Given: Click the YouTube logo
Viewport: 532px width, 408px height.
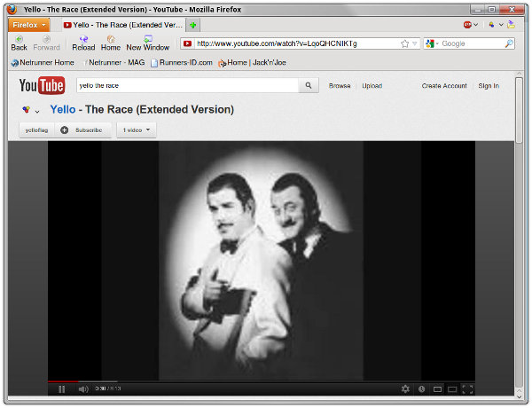Looking at the screenshot, I should pyautogui.click(x=42, y=85).
